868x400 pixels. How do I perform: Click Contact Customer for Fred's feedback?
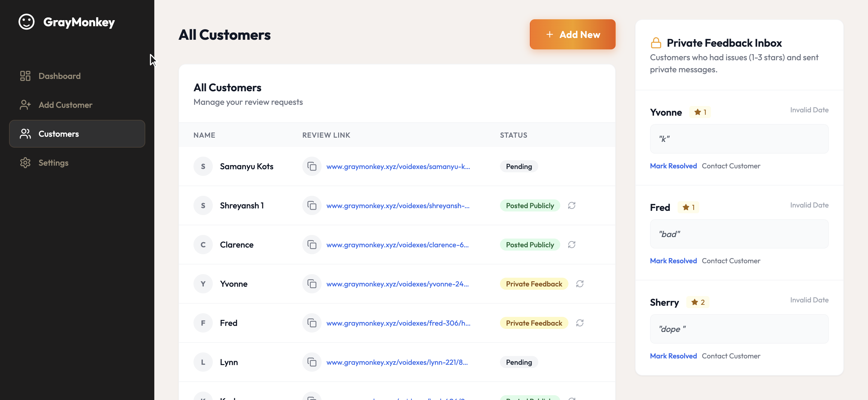pyautogui.click(x=731, y=261)
